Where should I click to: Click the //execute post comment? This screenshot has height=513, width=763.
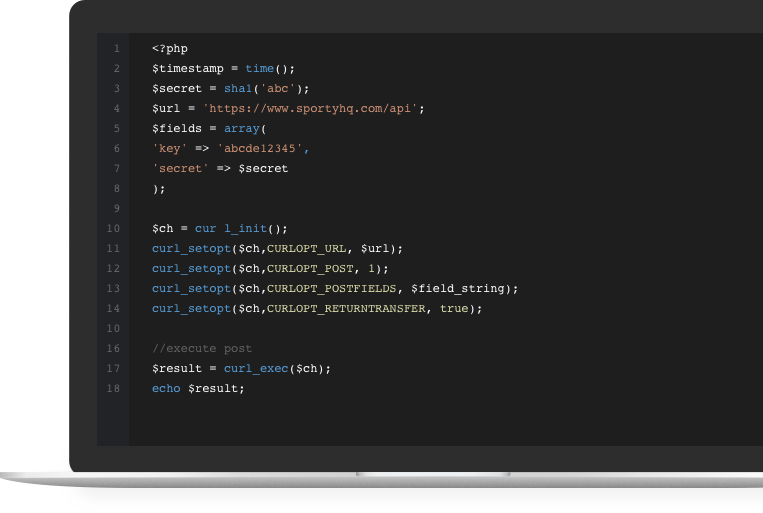coord(202,348)
